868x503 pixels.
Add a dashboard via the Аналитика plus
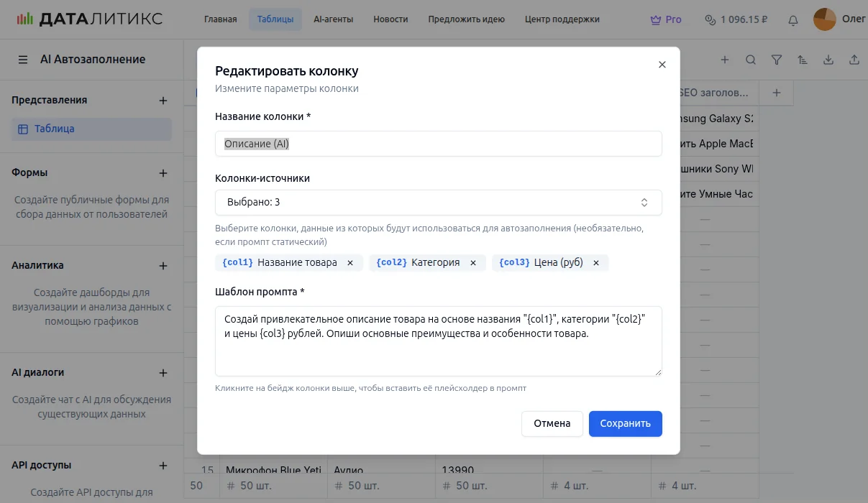tap(163, 266)
